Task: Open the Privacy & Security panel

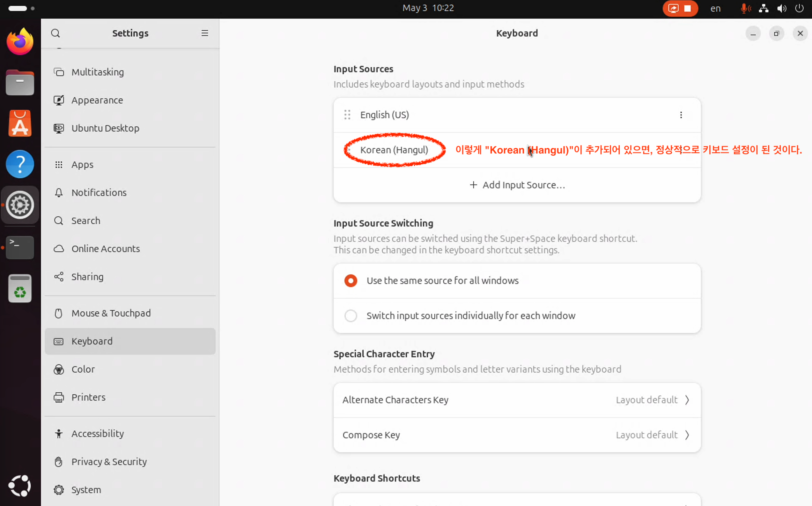Action: pyautogui.click(x=109, y=461)
